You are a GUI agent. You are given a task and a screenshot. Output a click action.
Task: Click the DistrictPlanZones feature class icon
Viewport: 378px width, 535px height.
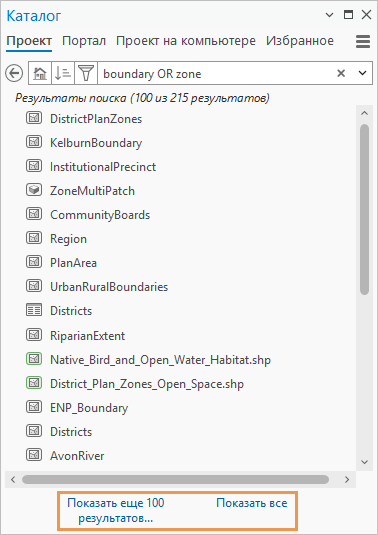click(x=34, y=118)
